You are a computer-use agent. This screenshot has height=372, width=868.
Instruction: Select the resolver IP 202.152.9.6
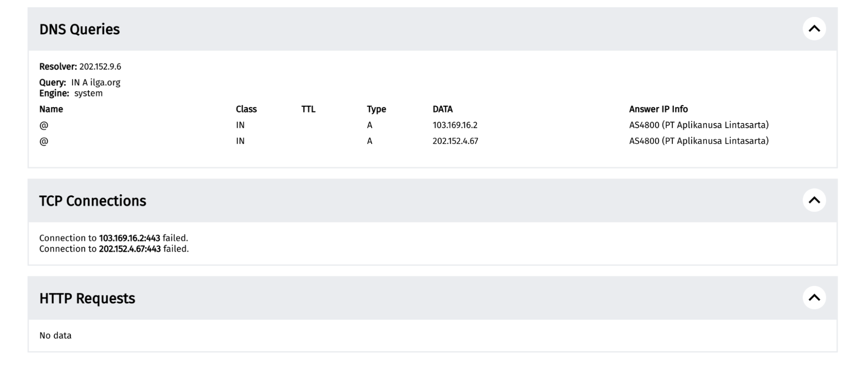[x=100, y=66]
